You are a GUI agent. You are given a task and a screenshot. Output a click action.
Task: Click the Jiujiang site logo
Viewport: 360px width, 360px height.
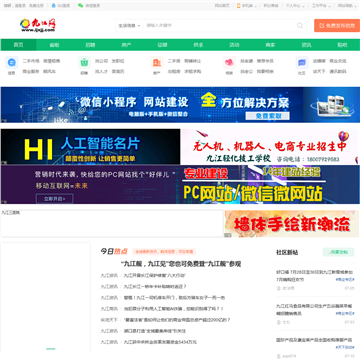(x=38, y=25)
